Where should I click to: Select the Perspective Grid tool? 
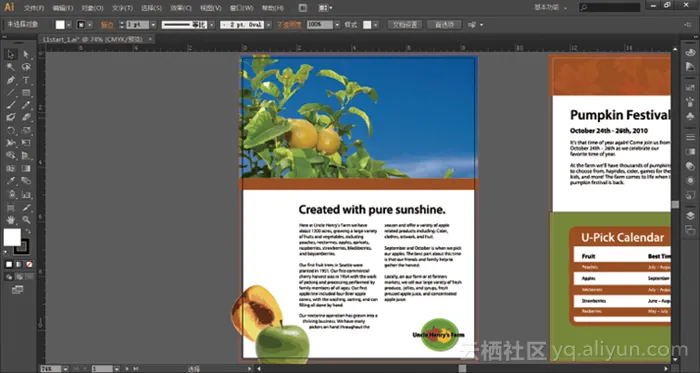26,156
